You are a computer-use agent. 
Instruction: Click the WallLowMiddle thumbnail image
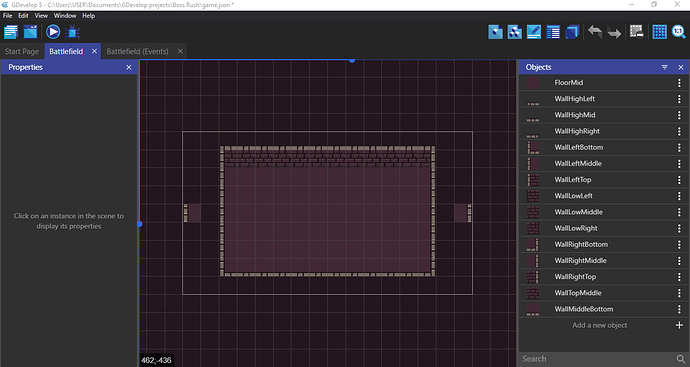pos(533,212)
